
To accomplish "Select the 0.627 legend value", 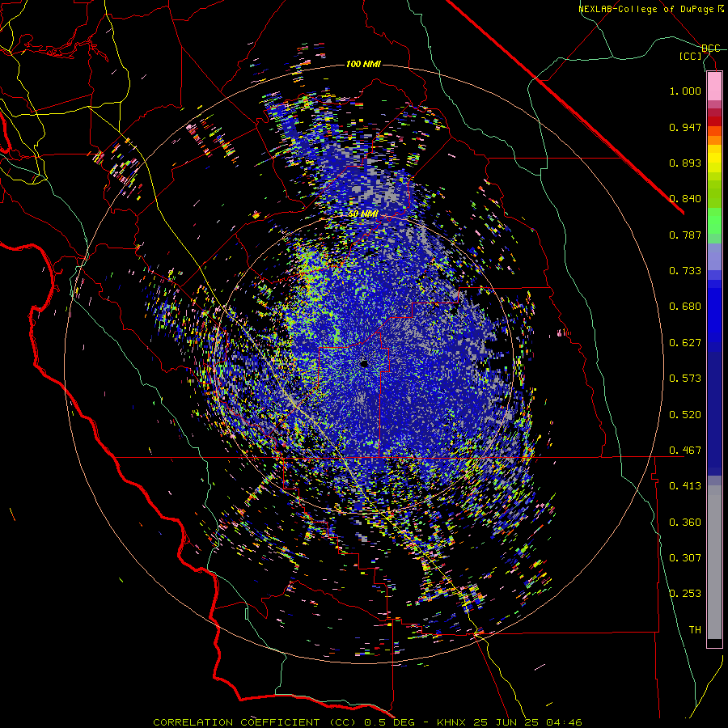I will [x=685, y=343].
